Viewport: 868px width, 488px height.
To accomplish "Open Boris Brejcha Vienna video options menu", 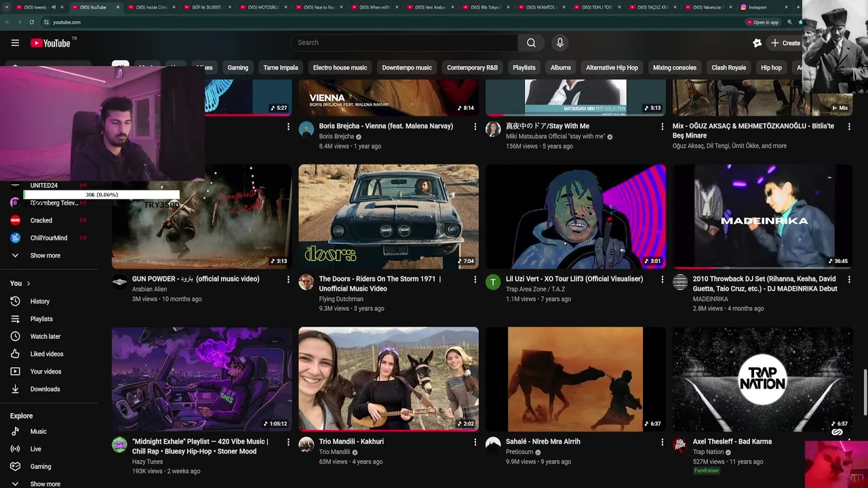I will [x=475, y=127].
